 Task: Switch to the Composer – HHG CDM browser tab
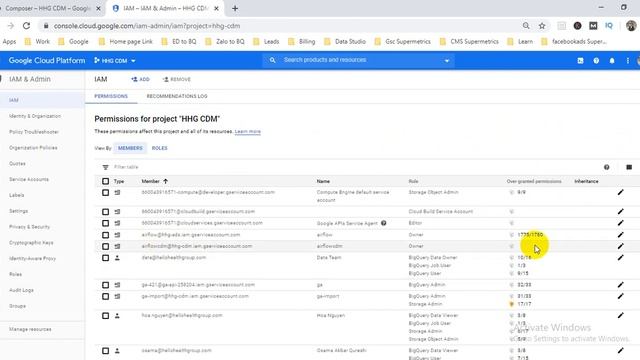pyautogui.click(x=48, y=8)
